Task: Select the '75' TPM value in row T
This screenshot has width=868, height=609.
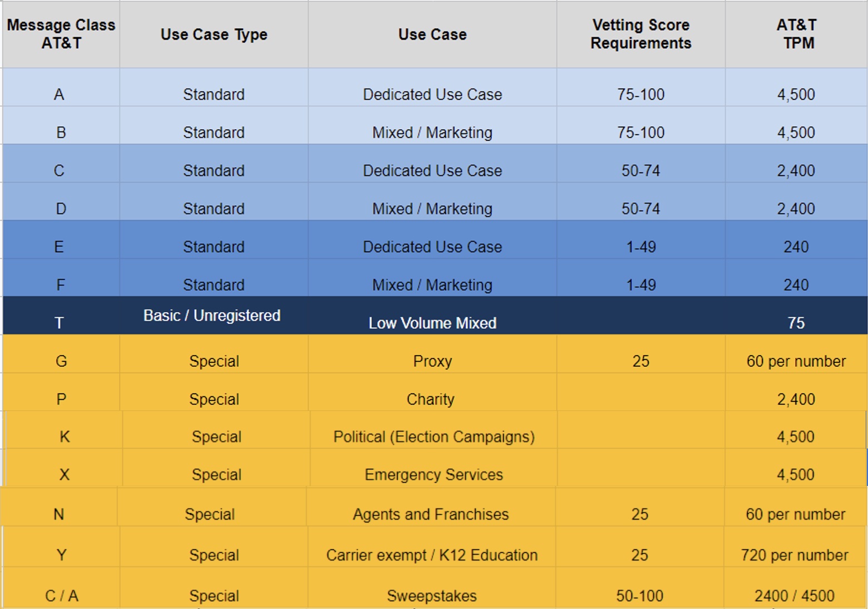Action: point(796,323)
